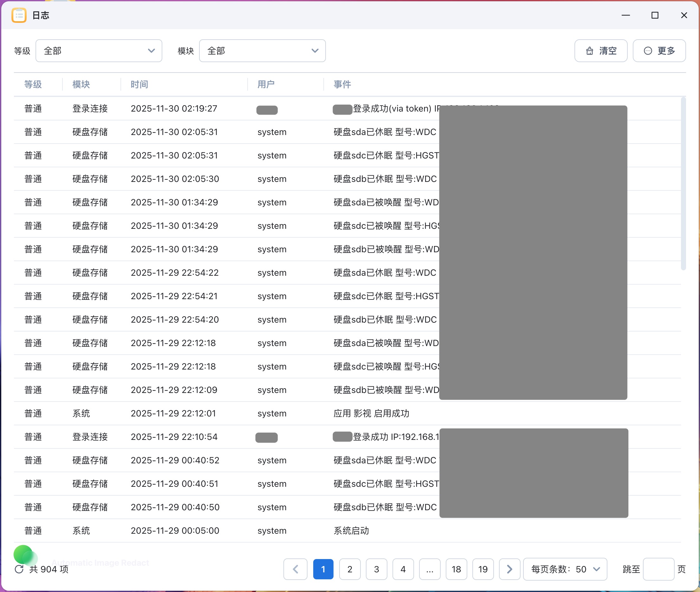This screenshot has width=700, height=592.
Task: Click the jump-to page input field
Action: tap(658, 569)
